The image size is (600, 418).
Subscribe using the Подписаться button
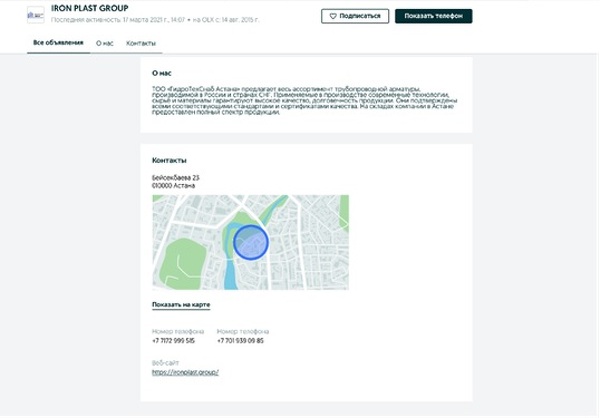pyautogui.click(x=355, y=16)
